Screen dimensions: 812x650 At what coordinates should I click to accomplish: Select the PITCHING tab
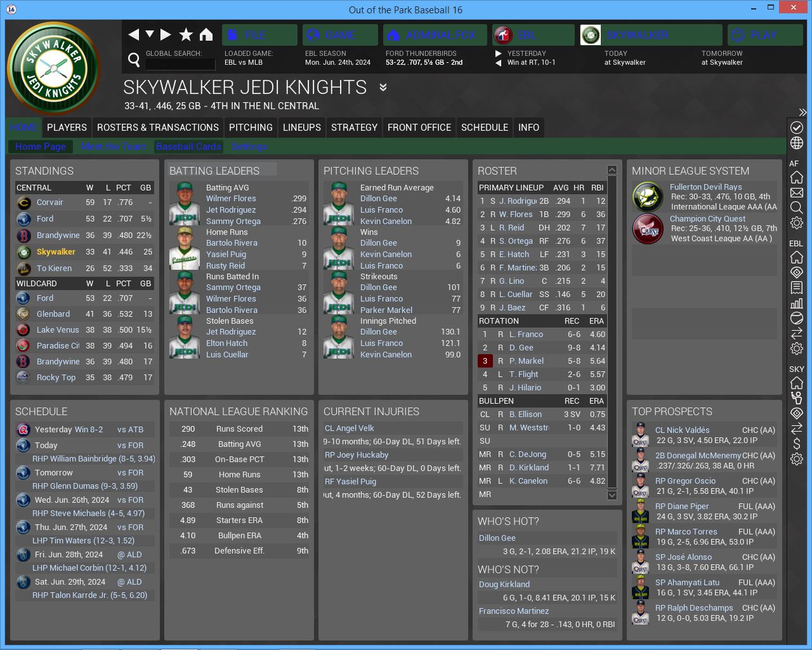click(251, 128)
